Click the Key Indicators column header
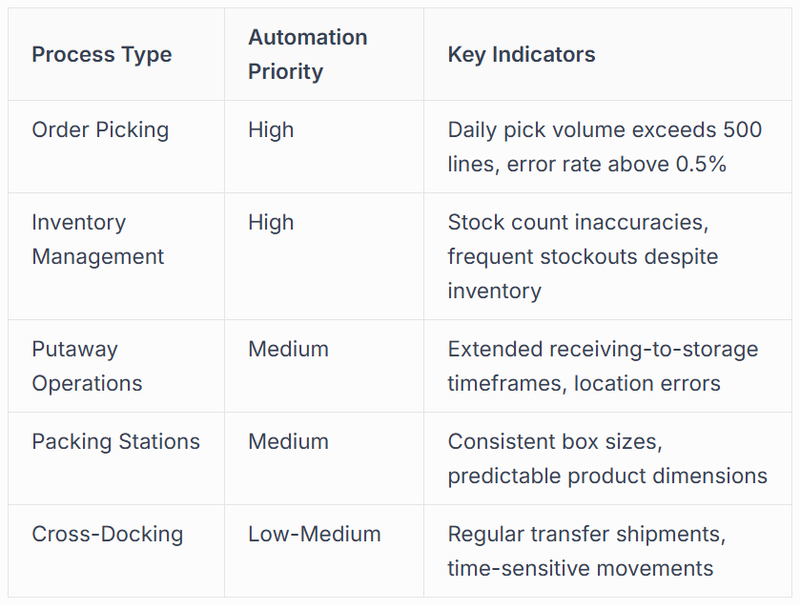 521,54
